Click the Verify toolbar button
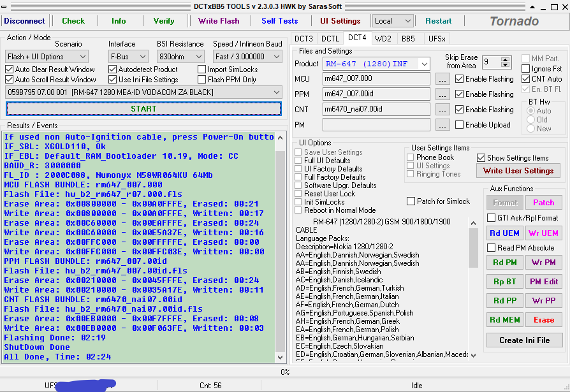570x392 pixels. click(164, 21)
